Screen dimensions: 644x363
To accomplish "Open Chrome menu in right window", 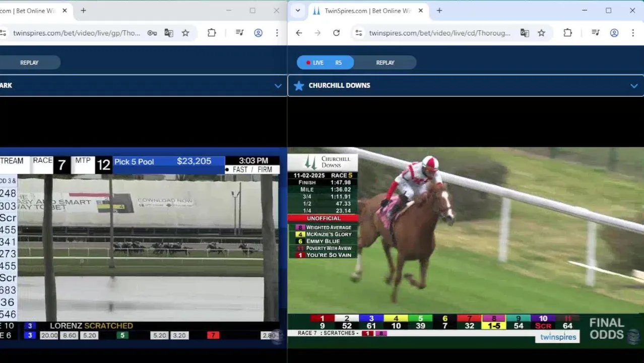I will (633, 33).
